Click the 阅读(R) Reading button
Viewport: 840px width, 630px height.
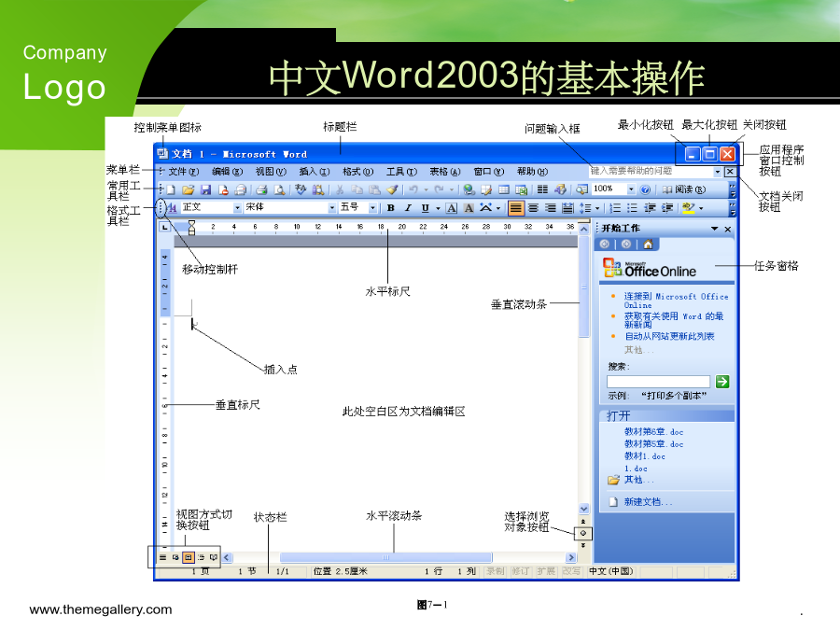(685, 189)
